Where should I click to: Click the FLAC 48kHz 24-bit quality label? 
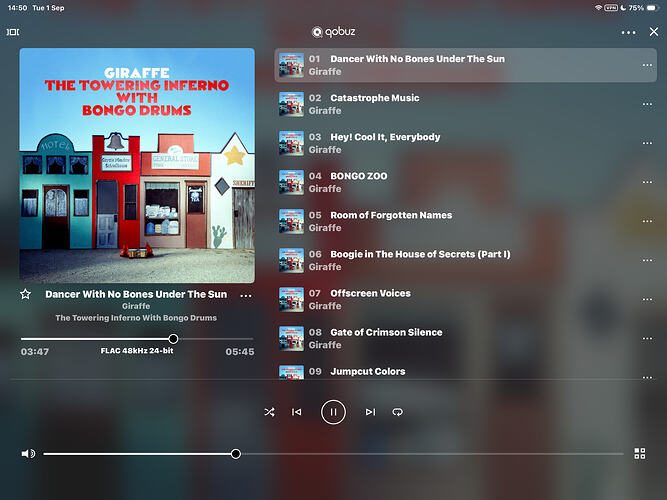(x=137, y=351)
